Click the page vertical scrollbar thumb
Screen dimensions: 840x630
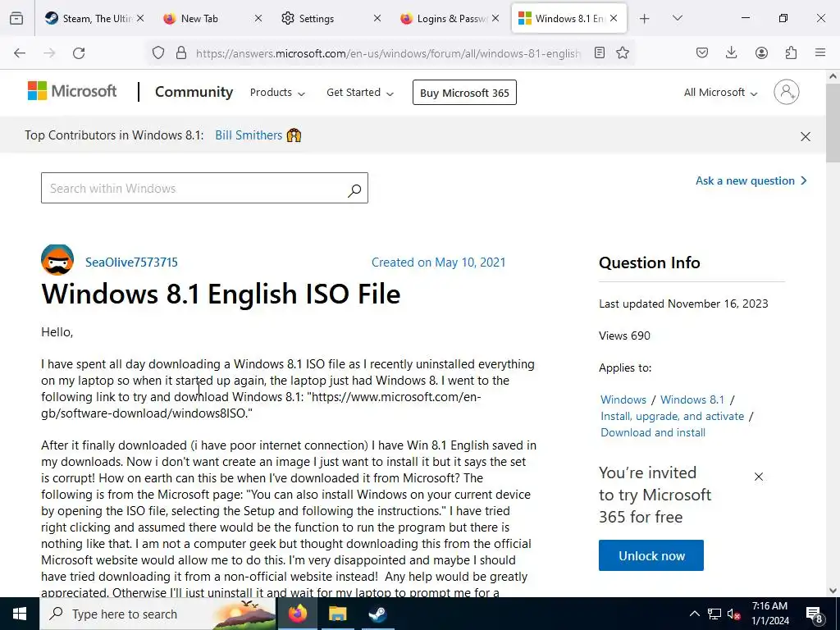(x=833, y=123)
